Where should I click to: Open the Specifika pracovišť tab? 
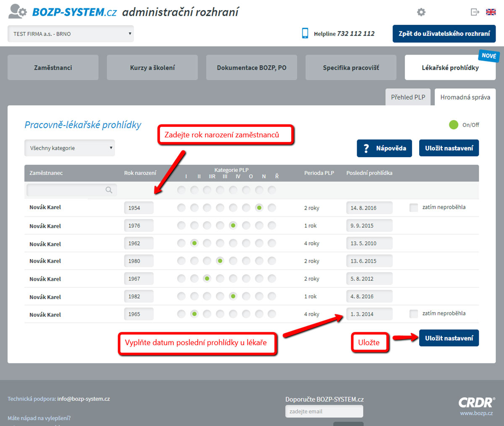click(x=351, y=68)
